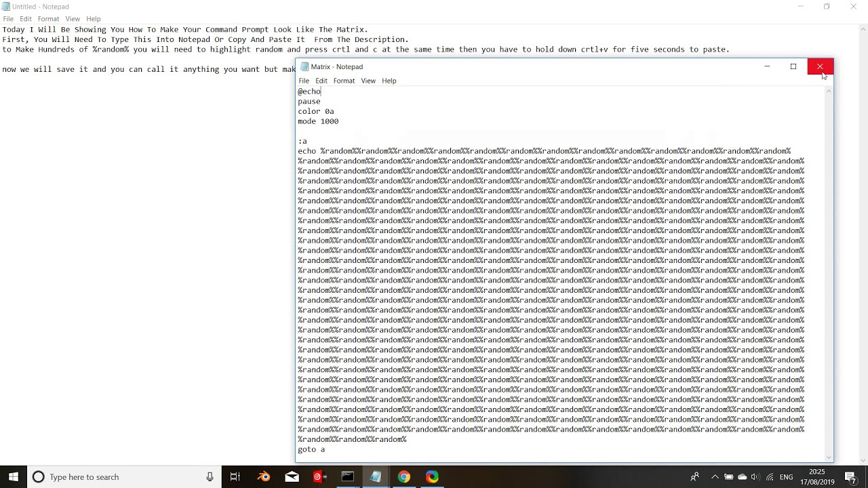Open Help menu in Untitled Notepad window
The image size is (868, 488).
point(94,19)
